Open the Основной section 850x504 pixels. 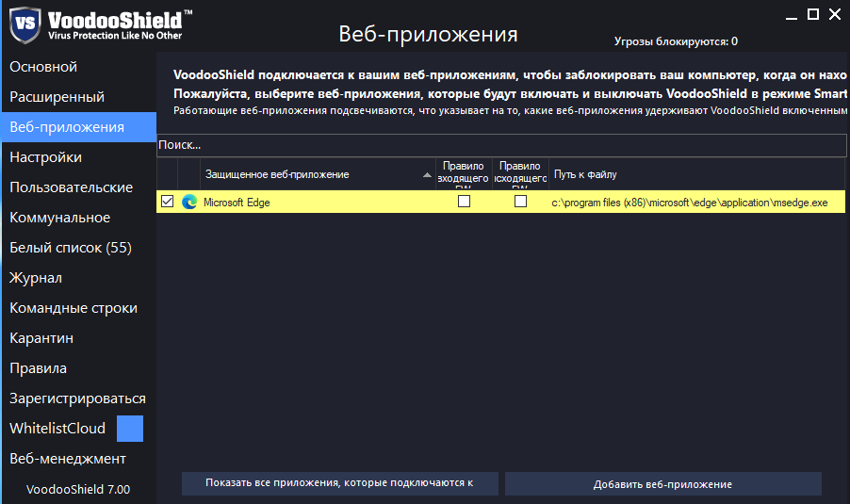(x=43, y=67)
